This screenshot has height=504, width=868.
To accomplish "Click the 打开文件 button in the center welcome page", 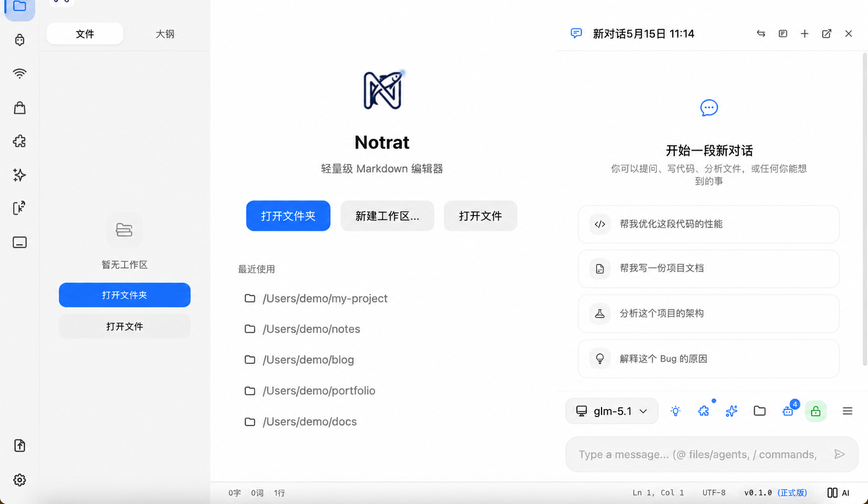I will point(480,216).
